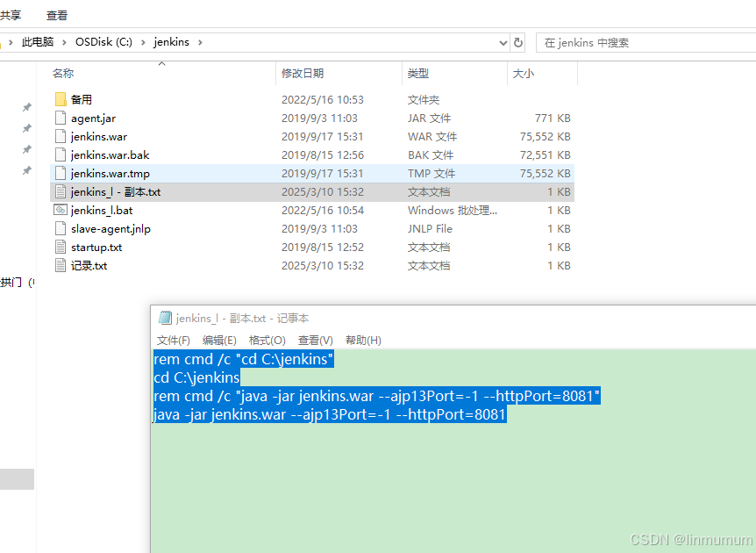Click the jenkins.war.tmp file icon
Image resolution: width=756 pixels, height=553 pixels.
(61, 173)
